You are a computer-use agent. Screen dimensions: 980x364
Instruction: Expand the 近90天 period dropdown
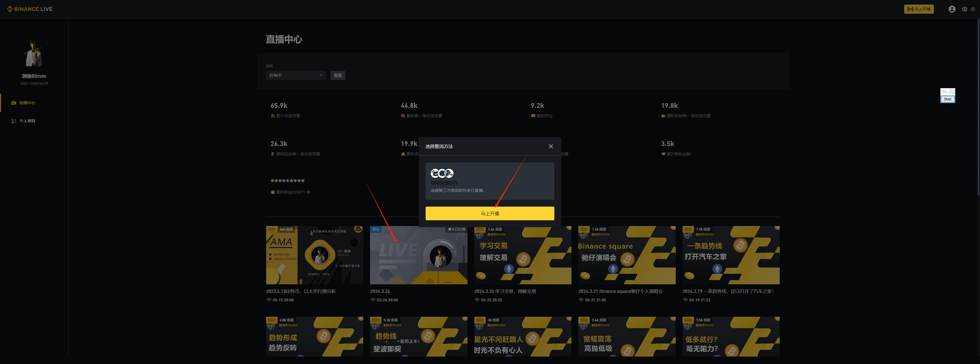click(296, 75)
